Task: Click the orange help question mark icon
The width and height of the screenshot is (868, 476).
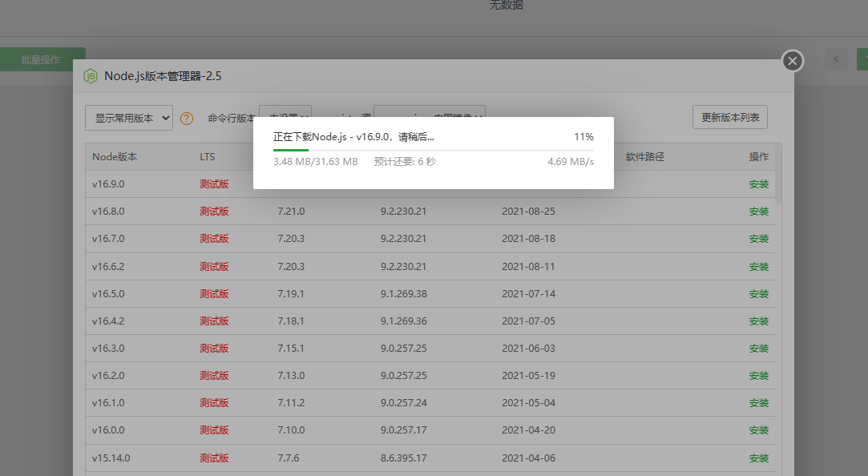Action: [187, 119]
